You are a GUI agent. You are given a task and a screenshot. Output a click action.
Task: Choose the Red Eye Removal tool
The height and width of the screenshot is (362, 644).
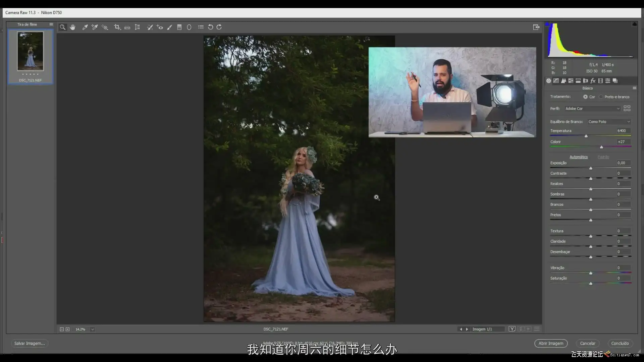tap(160, 27)
